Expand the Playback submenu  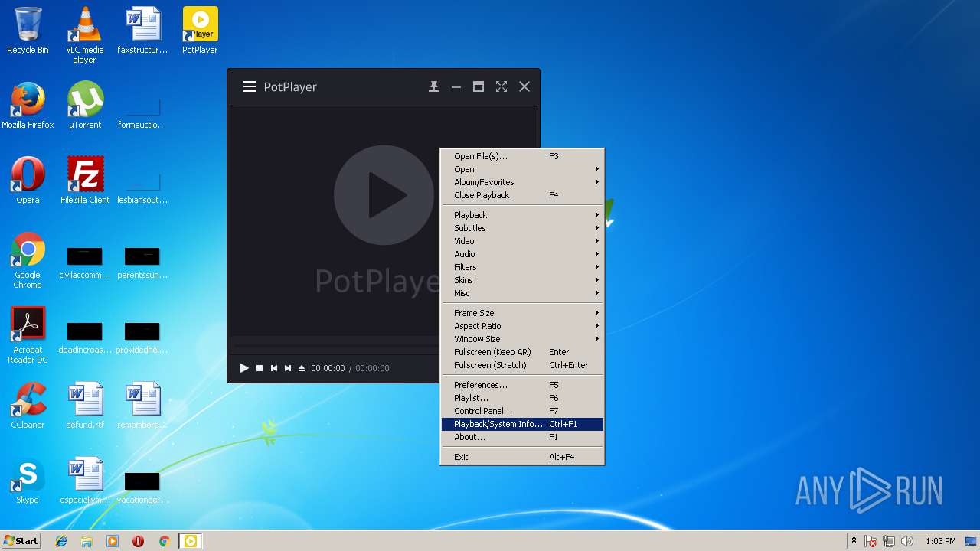click(x=523, y=215)
